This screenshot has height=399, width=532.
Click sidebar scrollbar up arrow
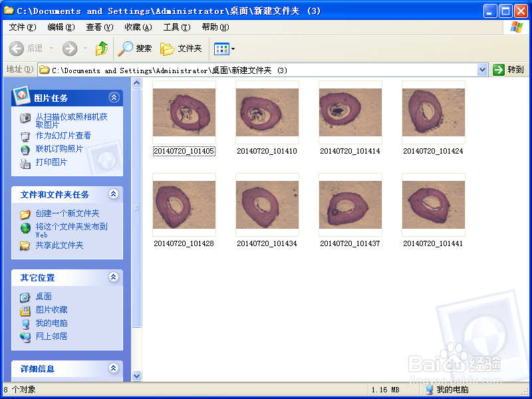tap(137, 82)
